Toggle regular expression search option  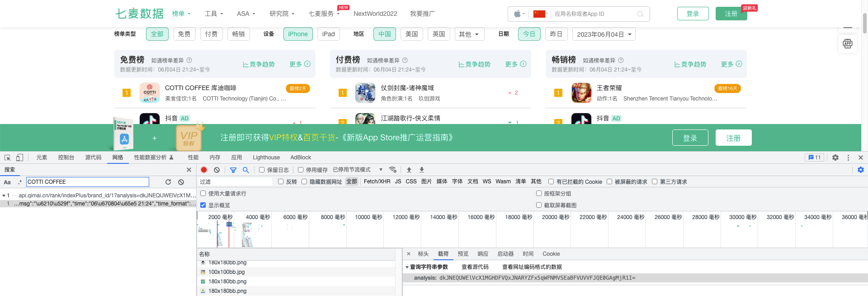coord(19,182)
